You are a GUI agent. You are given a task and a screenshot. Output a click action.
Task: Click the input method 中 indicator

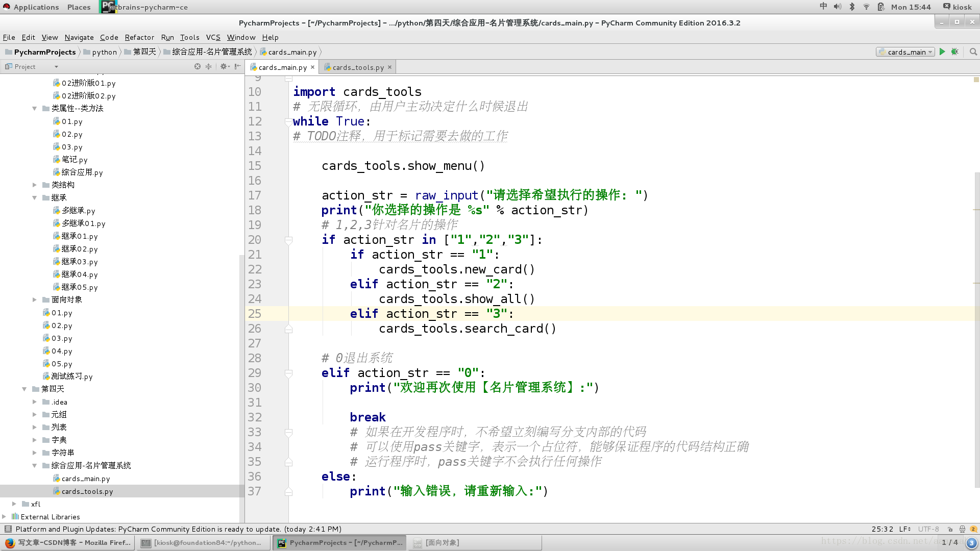click(x=823, y=7)
